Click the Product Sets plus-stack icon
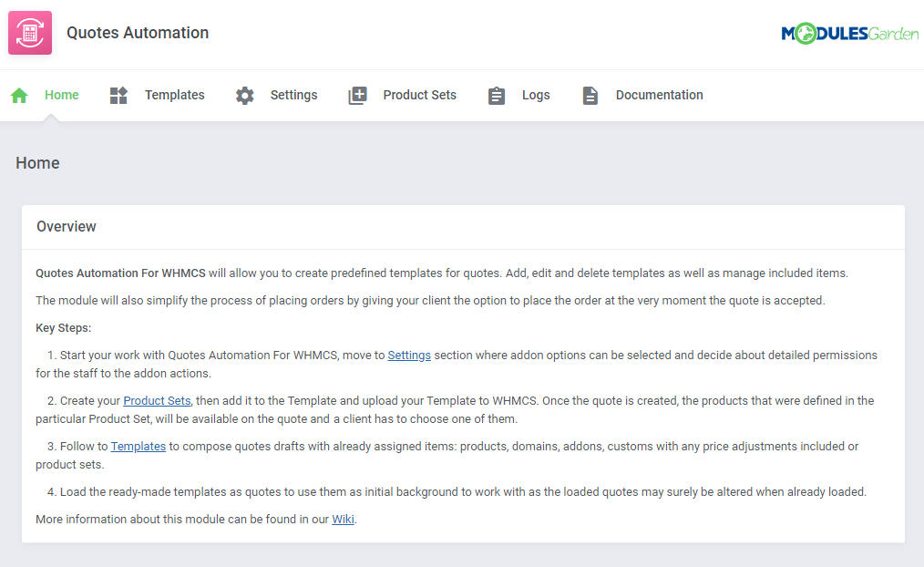The image size is (924, 567). pyautogui.click(x=358, y=96)
